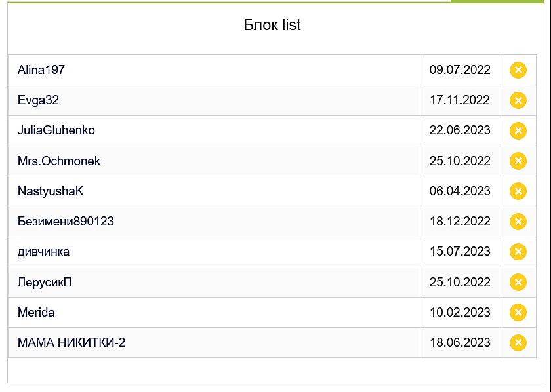
Task: Remove Alina197 from the block list
Action: click(x=518, y=70)
